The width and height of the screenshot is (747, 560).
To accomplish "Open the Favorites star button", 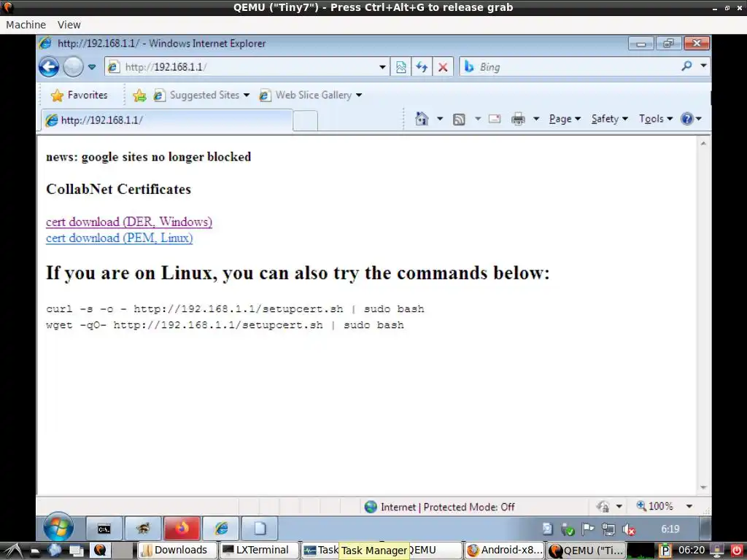I will click(79, 95).
